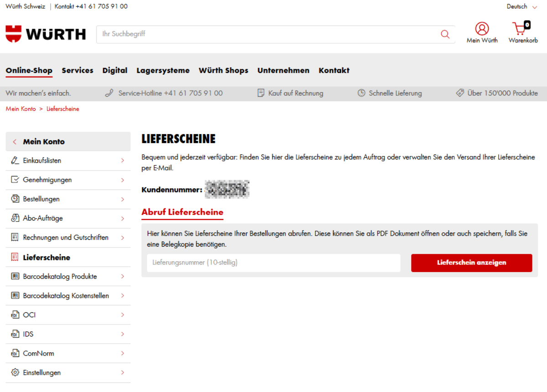Click the Abo-Aufträge icon
Image resolution: width=547 pixels, height=392 pixels.
[x=15, y=218]
